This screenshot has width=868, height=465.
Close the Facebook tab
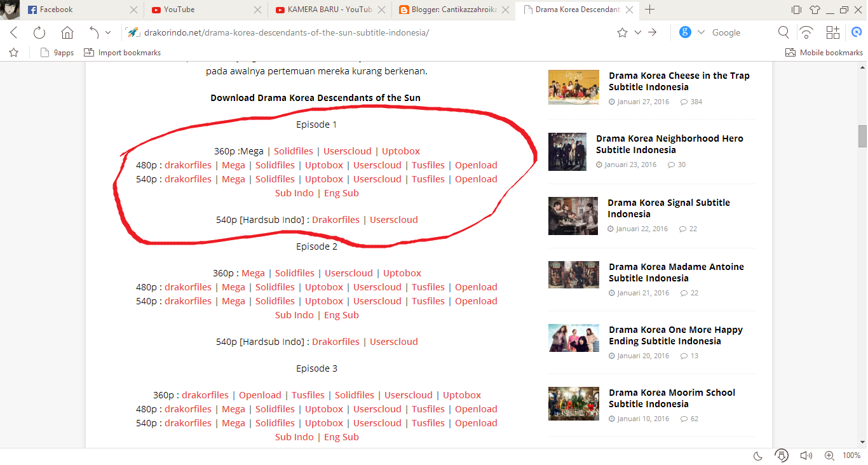pos(133,10)
